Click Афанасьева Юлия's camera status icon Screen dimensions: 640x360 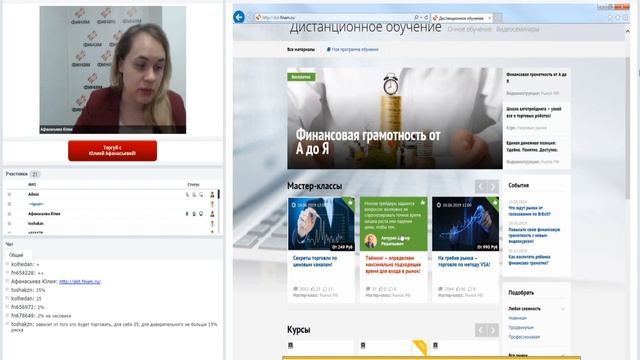click(194, 214)
